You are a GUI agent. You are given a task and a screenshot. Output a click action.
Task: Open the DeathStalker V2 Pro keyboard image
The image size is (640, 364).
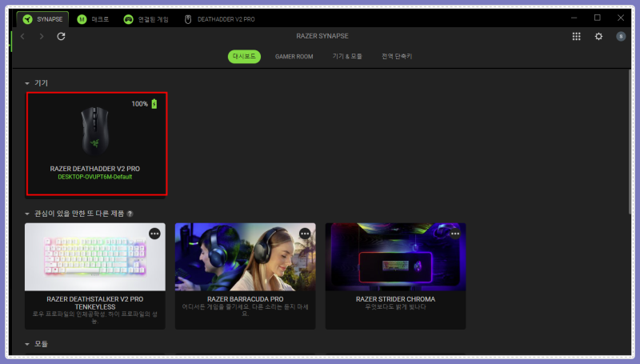click(95, 257)
